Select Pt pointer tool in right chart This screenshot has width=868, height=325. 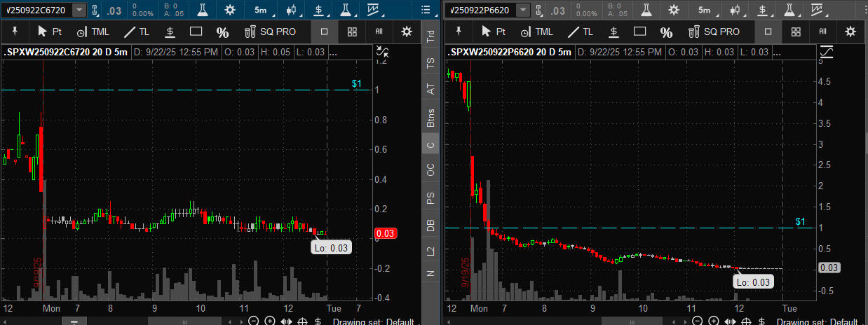(494, 31)
